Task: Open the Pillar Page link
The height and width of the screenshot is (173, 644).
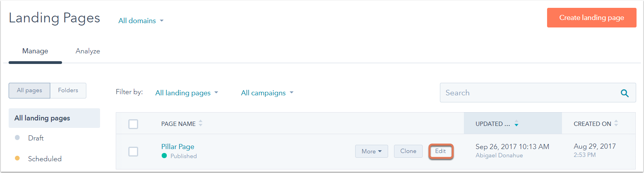Action: [178, 147]
